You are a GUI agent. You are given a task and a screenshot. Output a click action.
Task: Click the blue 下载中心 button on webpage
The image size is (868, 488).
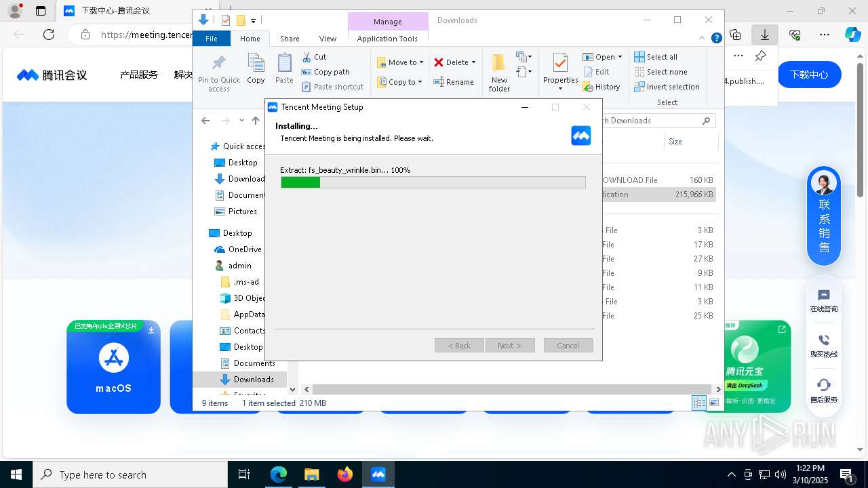point(809,75)
